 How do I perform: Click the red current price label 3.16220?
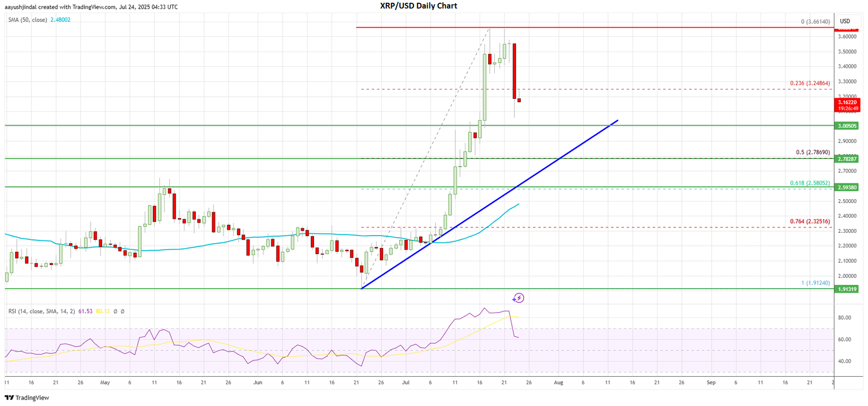[847, 102]
